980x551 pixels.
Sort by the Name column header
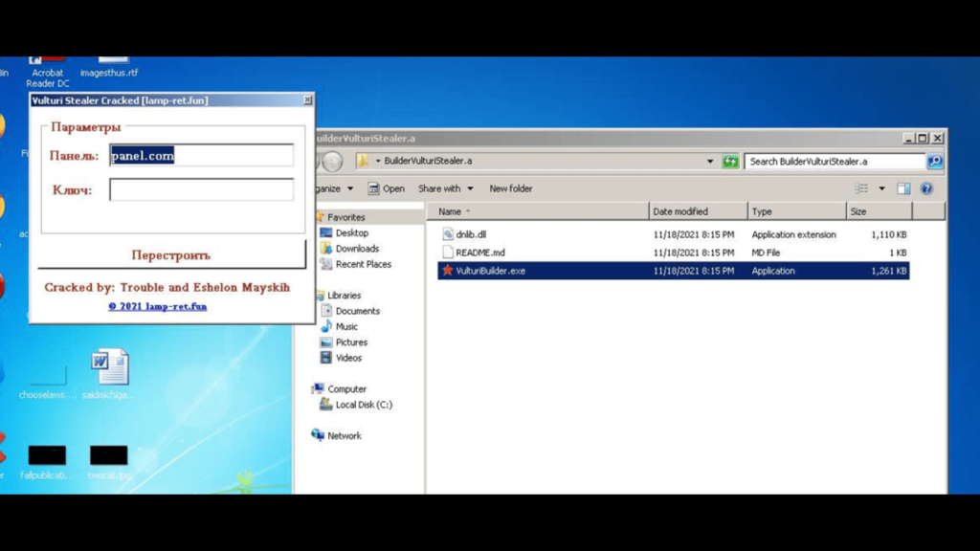click(x=538, y=211)
